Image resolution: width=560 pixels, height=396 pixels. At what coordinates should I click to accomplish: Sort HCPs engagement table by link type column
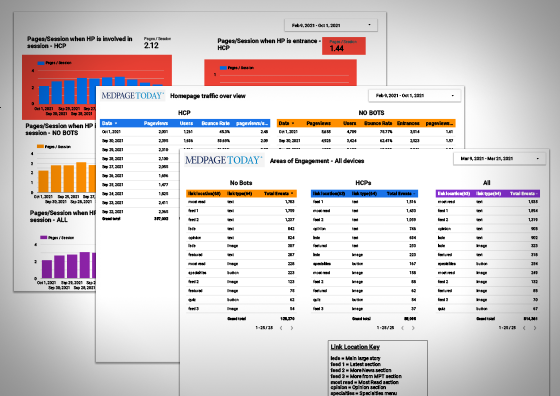click(x=364, y=194)
